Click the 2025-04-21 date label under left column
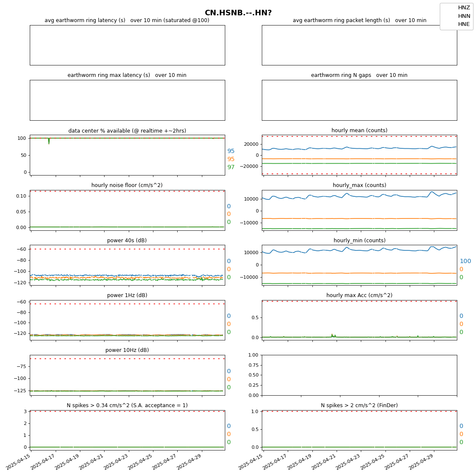 pos(92,462)
